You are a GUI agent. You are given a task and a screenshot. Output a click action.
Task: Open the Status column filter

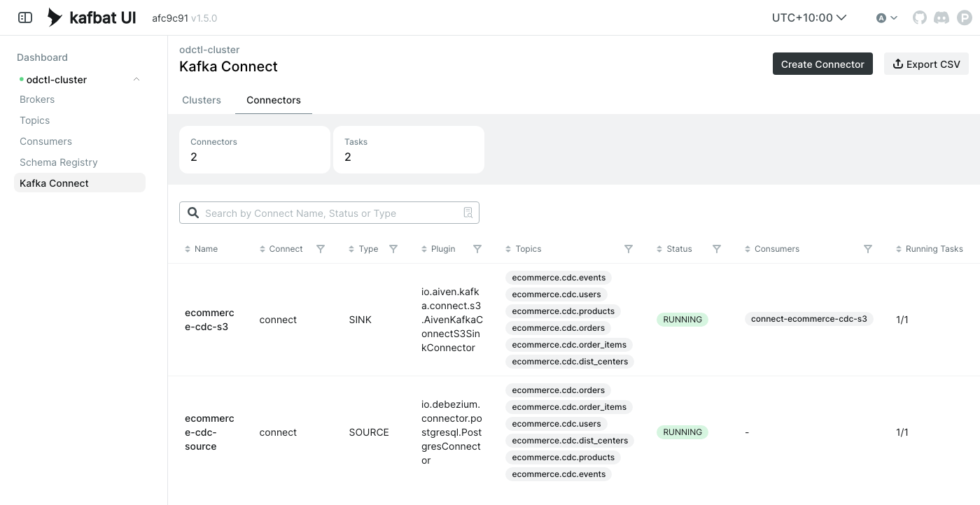coord(717,249)
